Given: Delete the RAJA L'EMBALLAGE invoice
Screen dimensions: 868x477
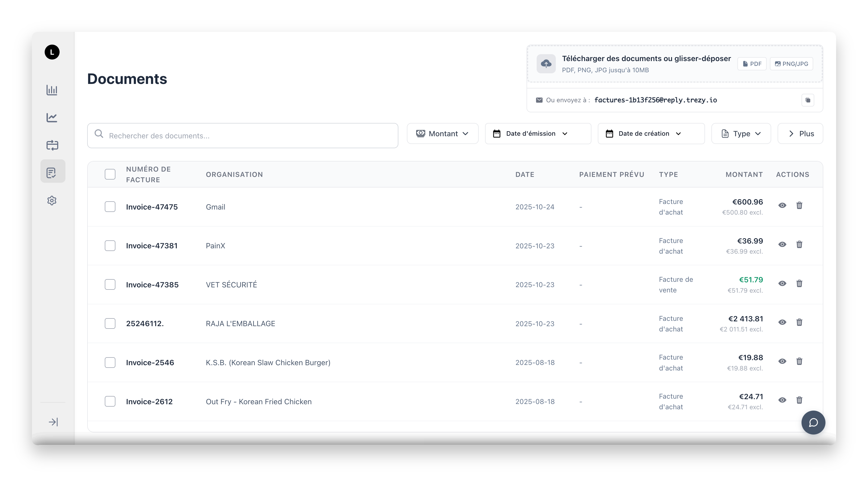Looking at the screenshot, I should click(x=799, y=322).
